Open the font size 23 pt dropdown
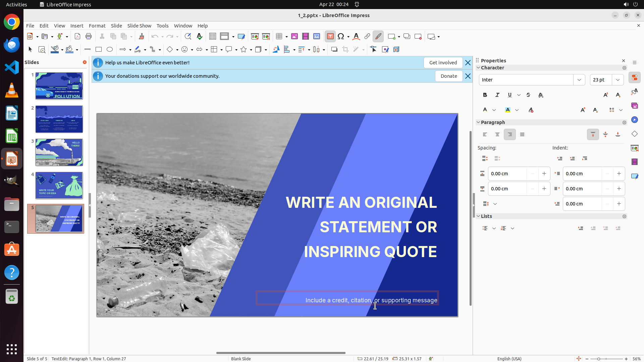The height and width of the screenshot is (362, 644). [x=618, y=80]
